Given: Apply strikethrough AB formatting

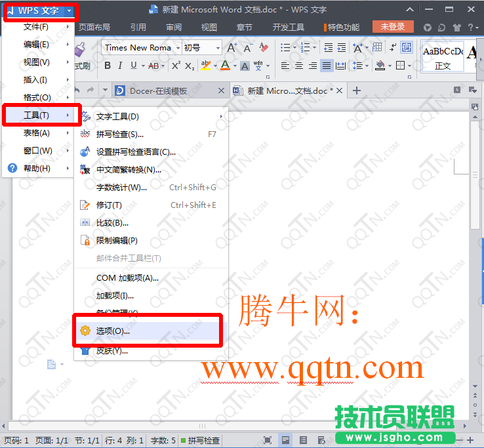Looking at the screenshot, I should coord(153,66).
